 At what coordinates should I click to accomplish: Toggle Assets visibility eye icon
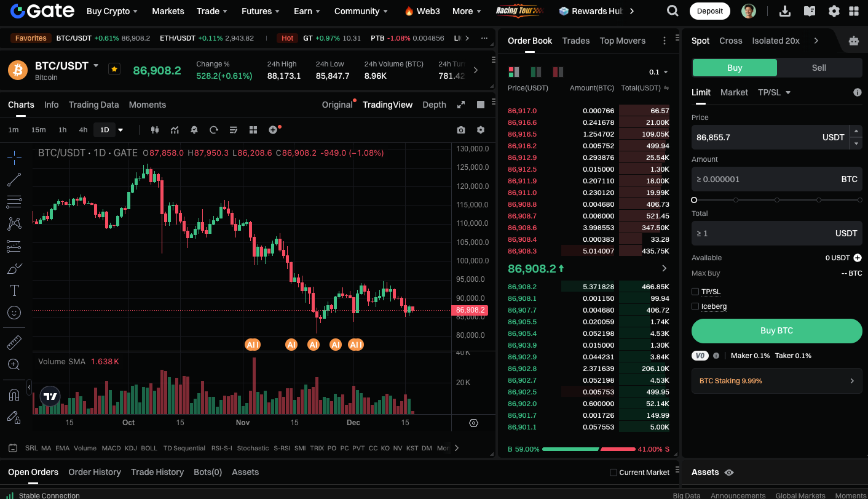(x=729, y=473)
